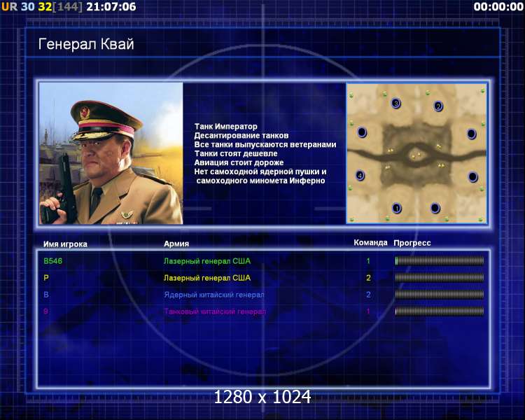Click column header 'Команда'
The width and height of the screenshot is (525, 420).
370,243
